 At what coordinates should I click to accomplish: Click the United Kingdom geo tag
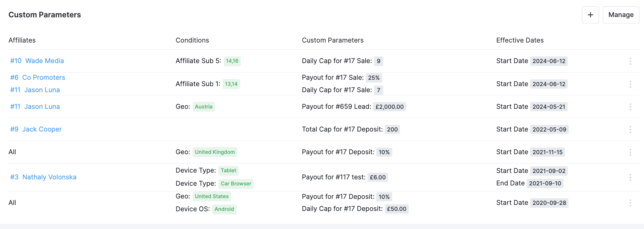(x=215, y=152)
